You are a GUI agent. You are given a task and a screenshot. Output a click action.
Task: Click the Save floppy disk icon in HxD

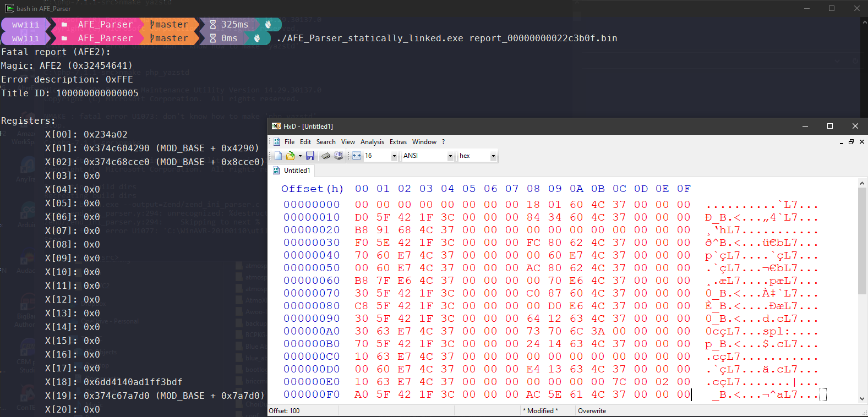point(310,156)
